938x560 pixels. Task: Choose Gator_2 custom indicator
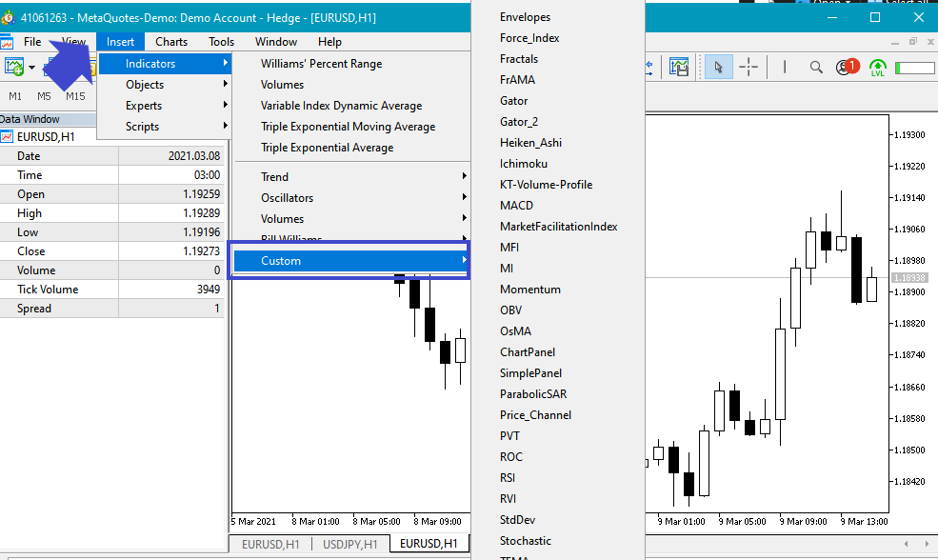point(519,122)
